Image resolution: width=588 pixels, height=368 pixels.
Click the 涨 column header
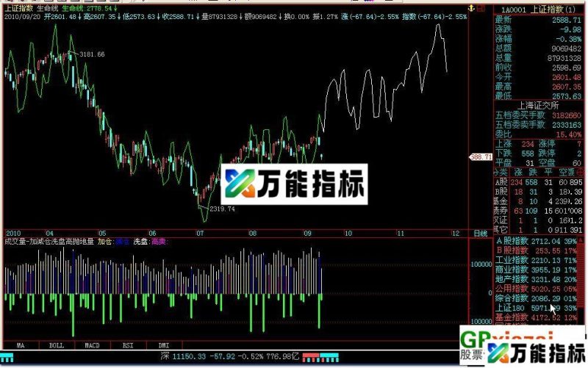pyautogui.click(x=518, y=173)
